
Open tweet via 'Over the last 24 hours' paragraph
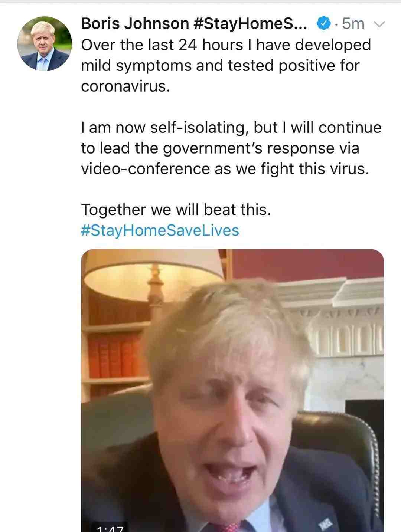[x=226, y=66]
